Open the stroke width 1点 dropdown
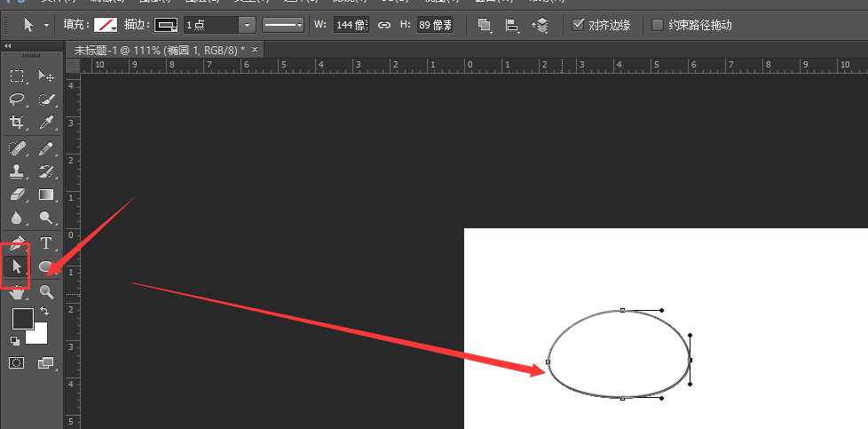The image size is (868, 429). (248, 25)
